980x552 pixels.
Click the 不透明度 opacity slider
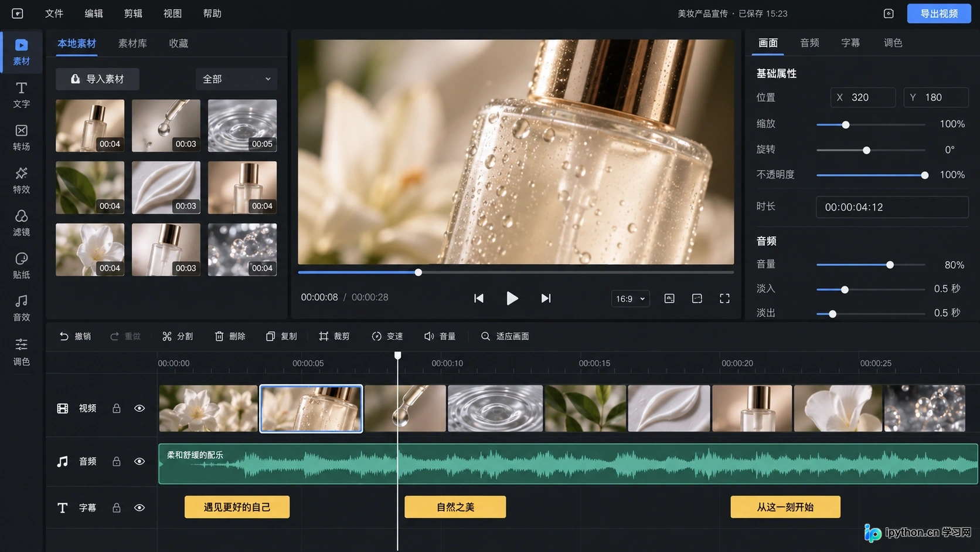coord(870,175)
